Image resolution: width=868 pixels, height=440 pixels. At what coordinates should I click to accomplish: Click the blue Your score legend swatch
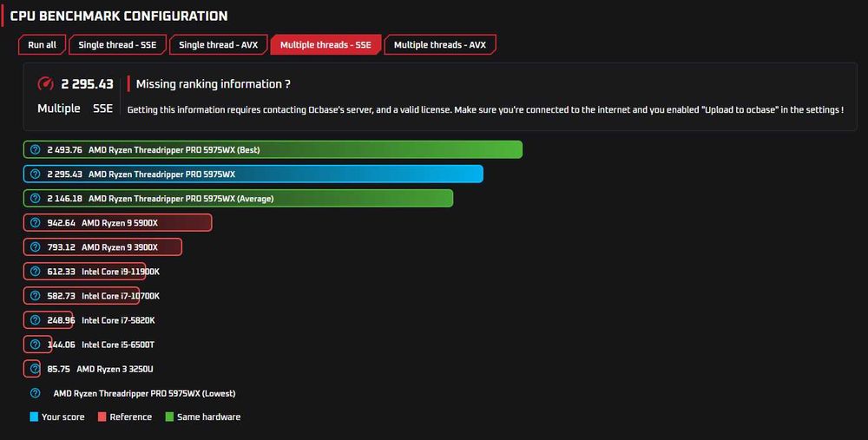coord(34,417)
